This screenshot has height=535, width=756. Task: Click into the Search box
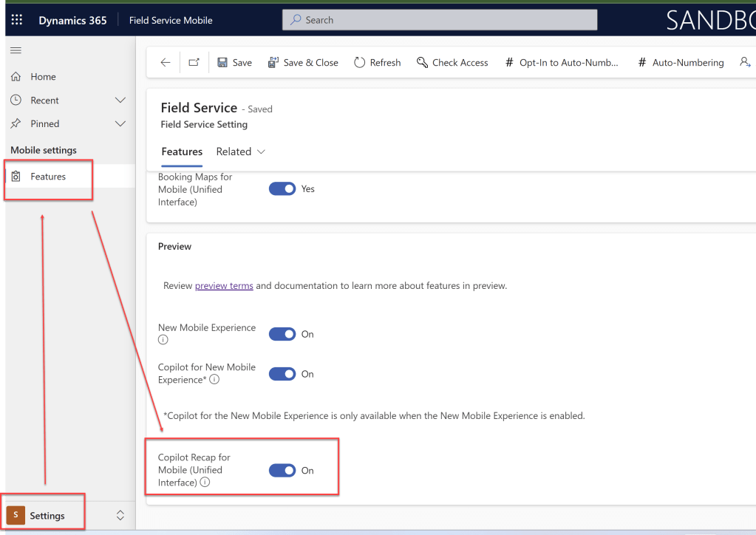point(440,20)
